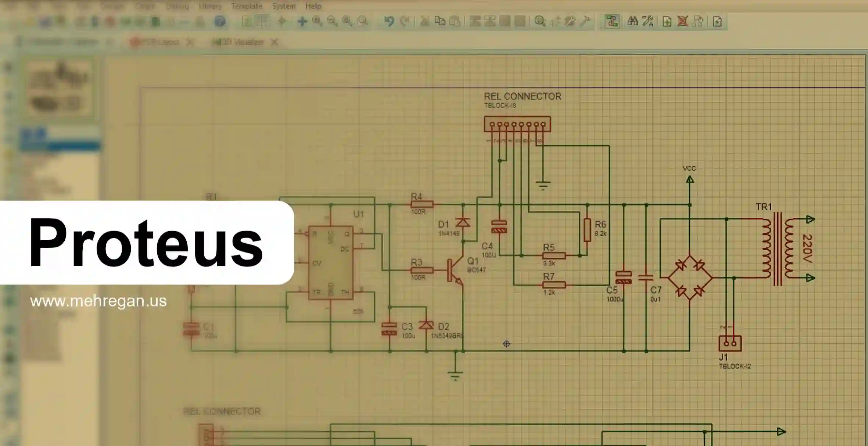The image size is (868, 446).
Task: Click the Zoom Out magnifier icon
Action: coord(332,21)
